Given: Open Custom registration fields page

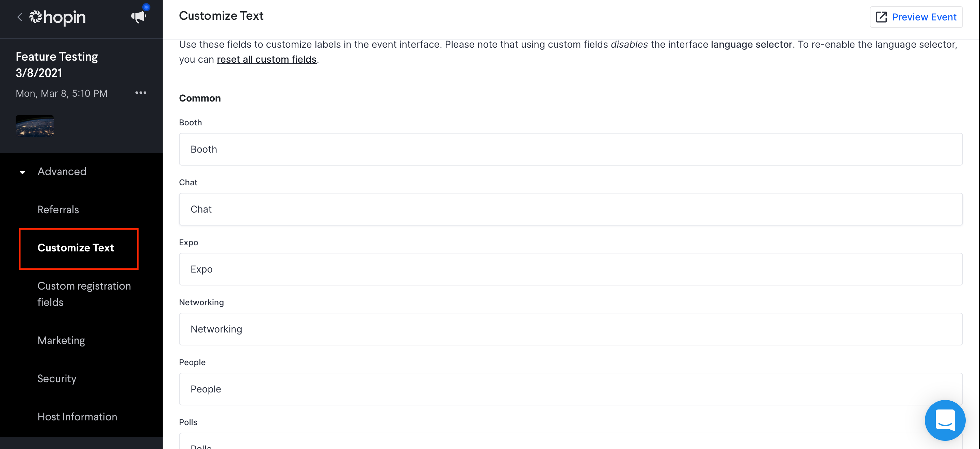Looking at the screenshot, I should [84, 294].
